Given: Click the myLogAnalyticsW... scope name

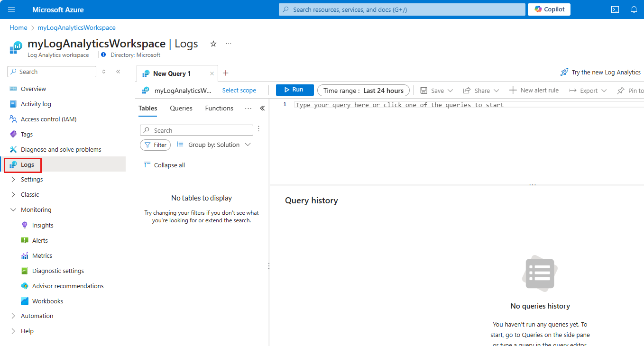Looking at the screenshot, I should point(183,91).
